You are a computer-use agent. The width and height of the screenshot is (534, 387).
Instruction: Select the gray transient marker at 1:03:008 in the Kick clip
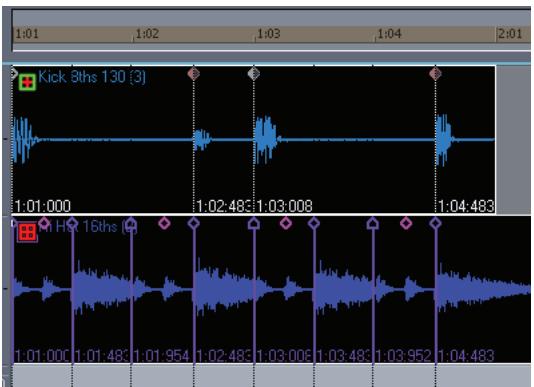[x=254, y=73]
